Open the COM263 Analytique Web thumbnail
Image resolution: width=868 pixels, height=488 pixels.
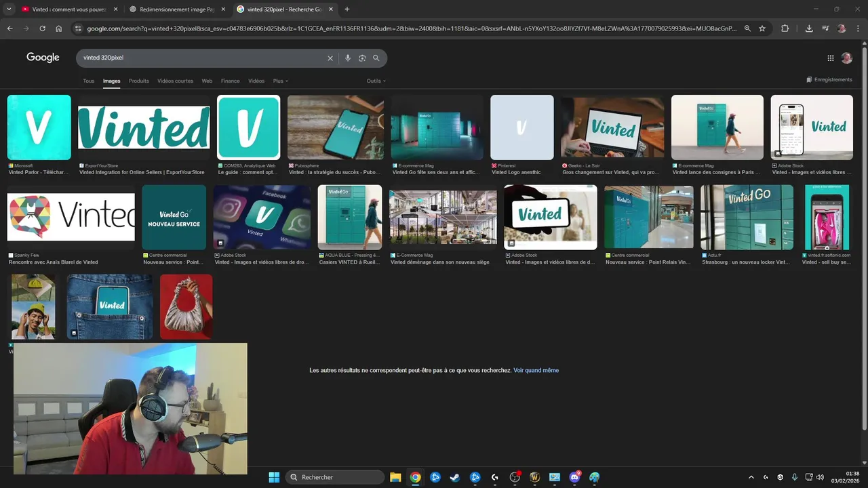point(248,127)
